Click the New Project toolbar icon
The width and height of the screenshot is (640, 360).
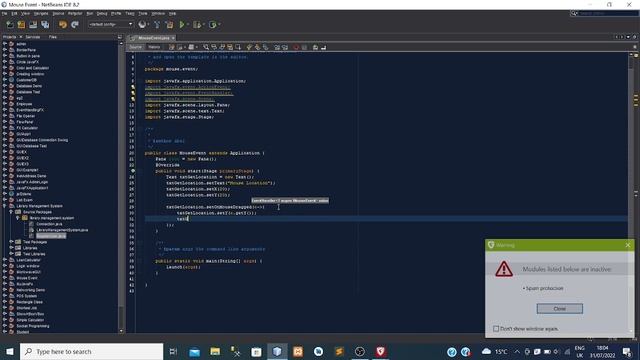click(x=21, y=25)
